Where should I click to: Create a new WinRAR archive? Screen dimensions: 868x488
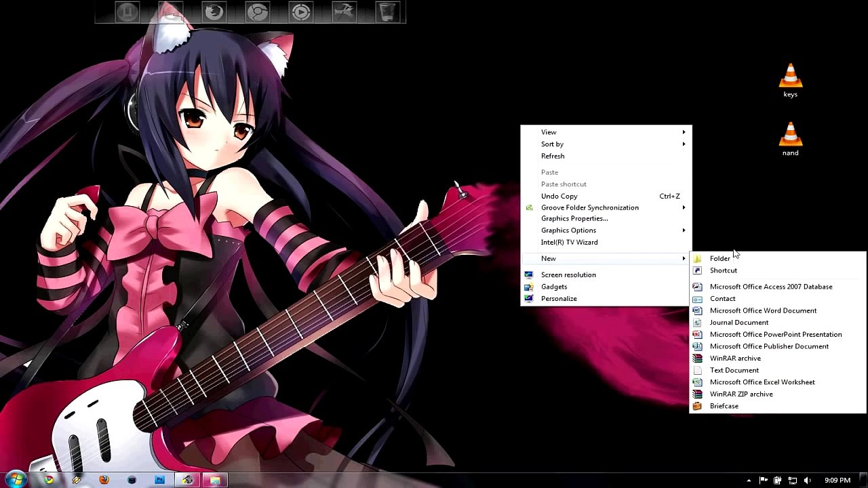click(778, 358)
